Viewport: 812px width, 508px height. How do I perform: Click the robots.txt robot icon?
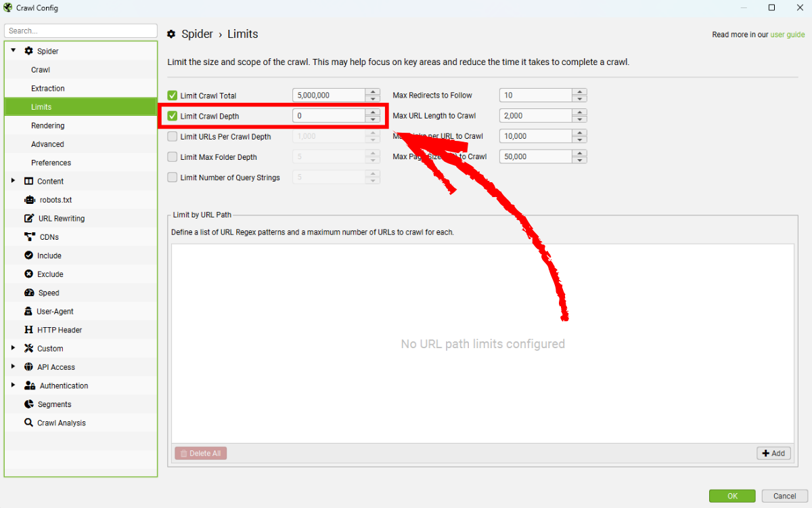[x=29, y=200]
